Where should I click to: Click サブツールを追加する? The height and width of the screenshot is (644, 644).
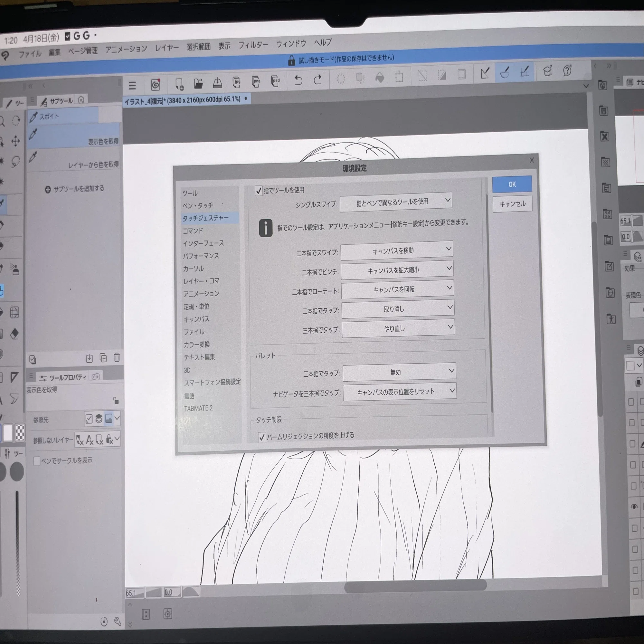coord(75,189)
